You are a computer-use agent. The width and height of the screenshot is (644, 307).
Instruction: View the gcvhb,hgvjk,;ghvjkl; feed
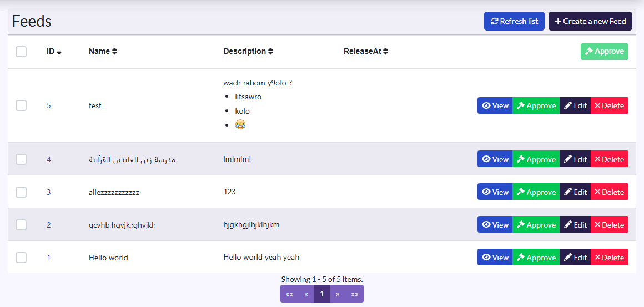coord(495,224)
